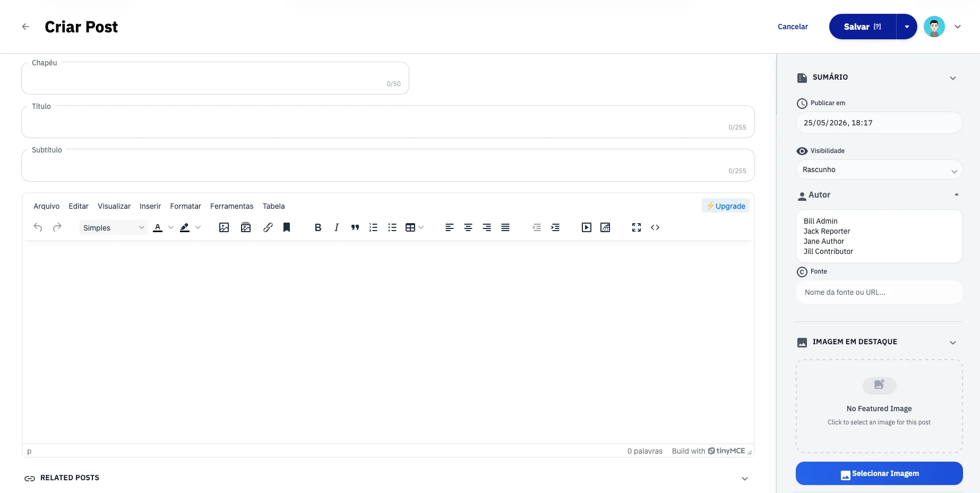Center align the text
This screenshot has width=980, height=493.
pos(468,227)
